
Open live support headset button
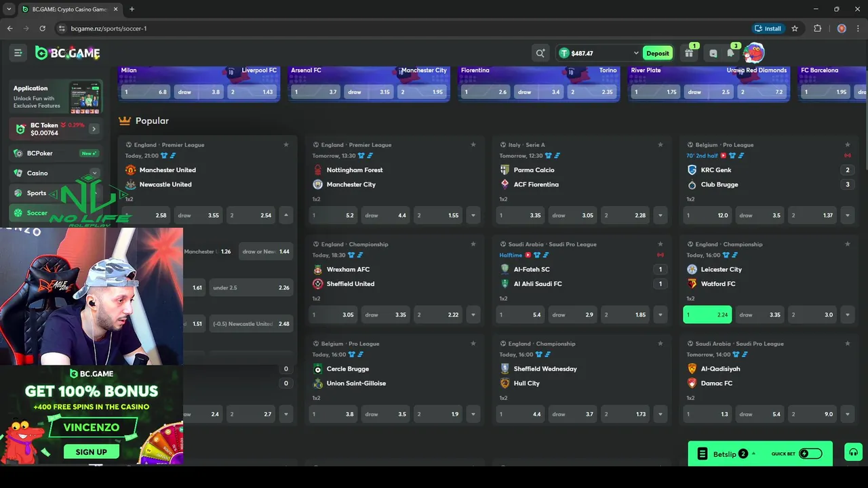(x=853, y=453)
